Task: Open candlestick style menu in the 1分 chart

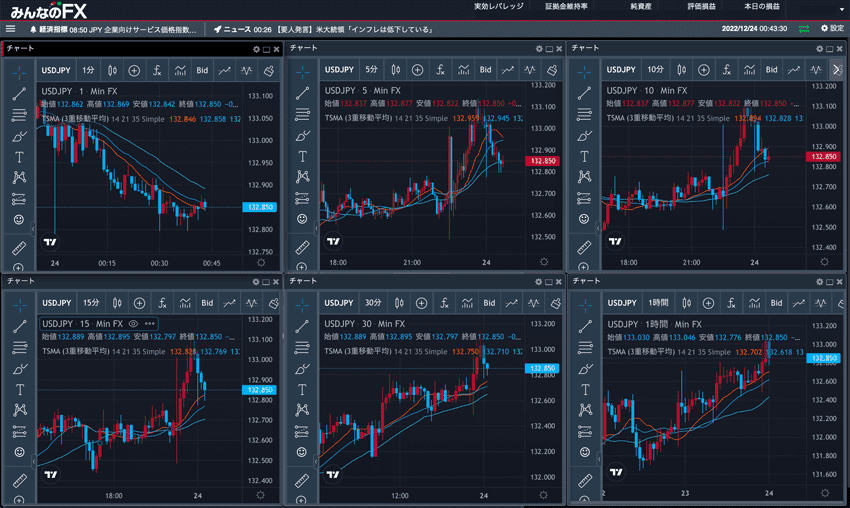Action: click(x=112, y=70)
